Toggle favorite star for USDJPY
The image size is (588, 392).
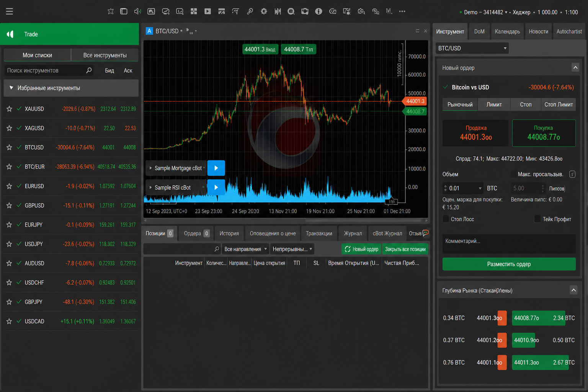[x=9, y=244]
